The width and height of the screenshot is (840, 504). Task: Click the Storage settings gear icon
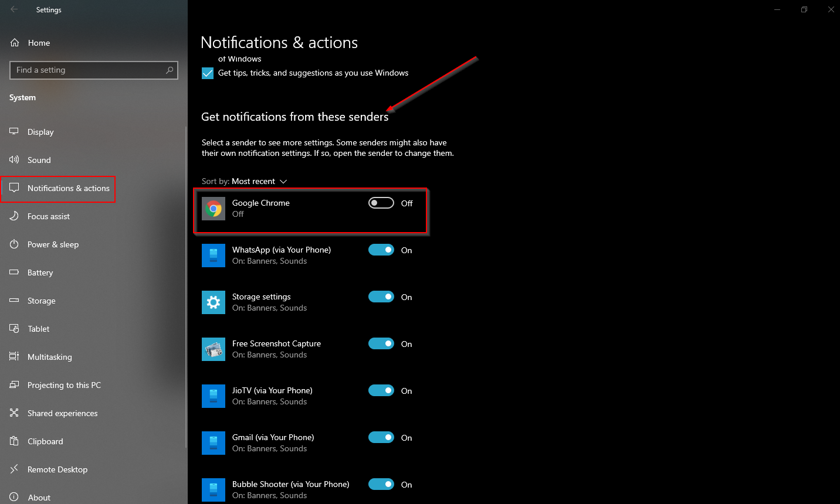[x=214, y=302]
